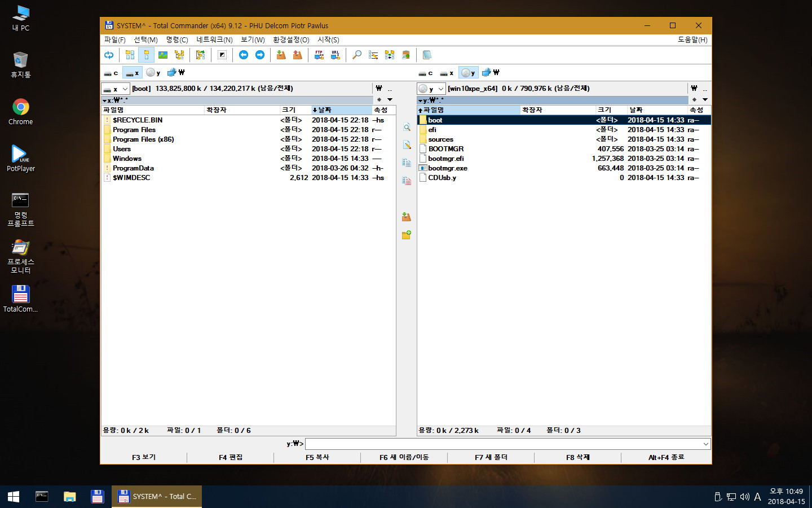Go forward with the blue right arrow
The width and height of the screenshot is (812, 508).
(260, 55)
